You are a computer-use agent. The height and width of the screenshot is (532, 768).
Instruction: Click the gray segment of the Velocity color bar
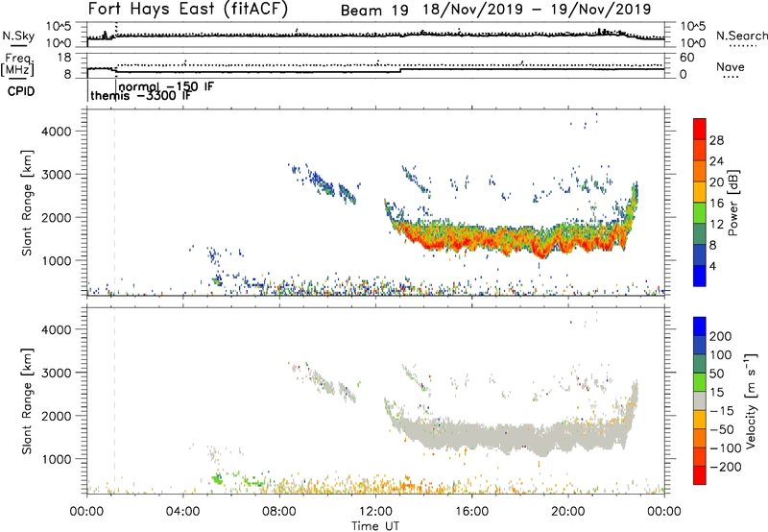pos(700,400)
